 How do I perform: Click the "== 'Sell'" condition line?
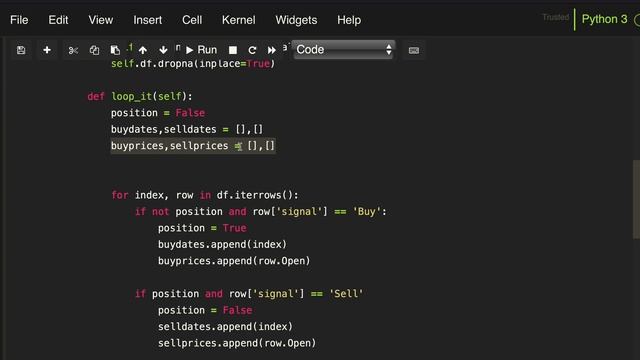(249, 293)
